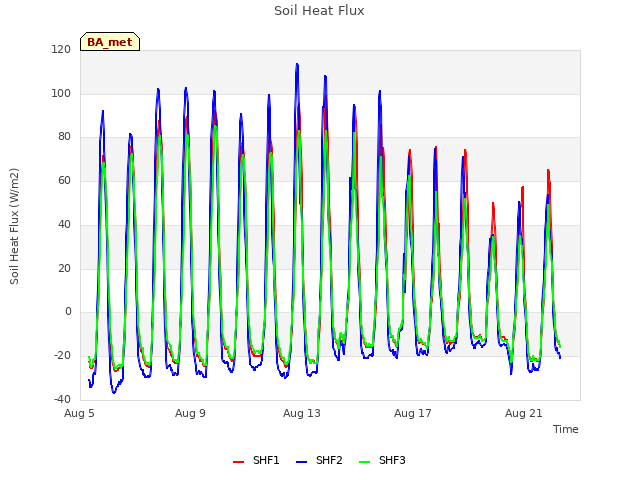Click the Aug 21 x-axis tick label
This screenshot has width=640, height=480.
coord(524,413)
